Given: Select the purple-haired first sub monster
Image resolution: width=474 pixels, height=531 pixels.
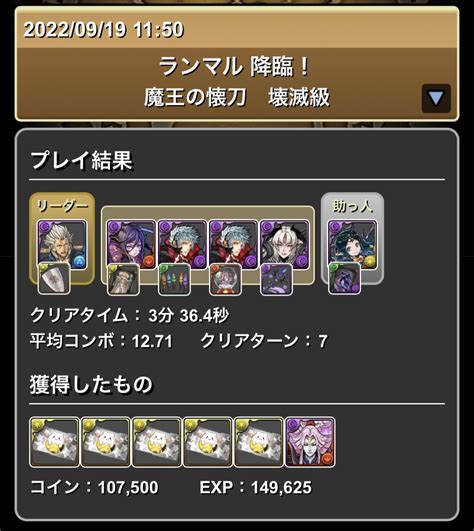Looking at the screenshot, I should [x=131, y=245].
